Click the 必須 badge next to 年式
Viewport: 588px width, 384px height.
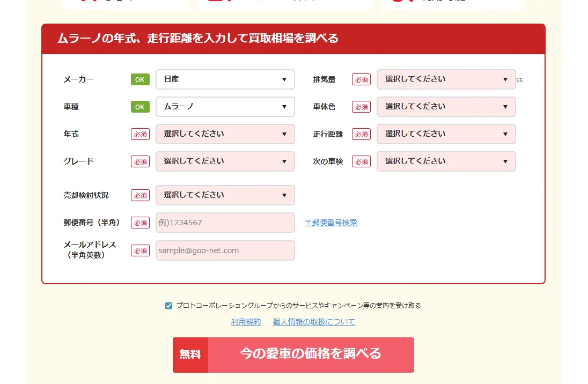click(x=140, y=134)
